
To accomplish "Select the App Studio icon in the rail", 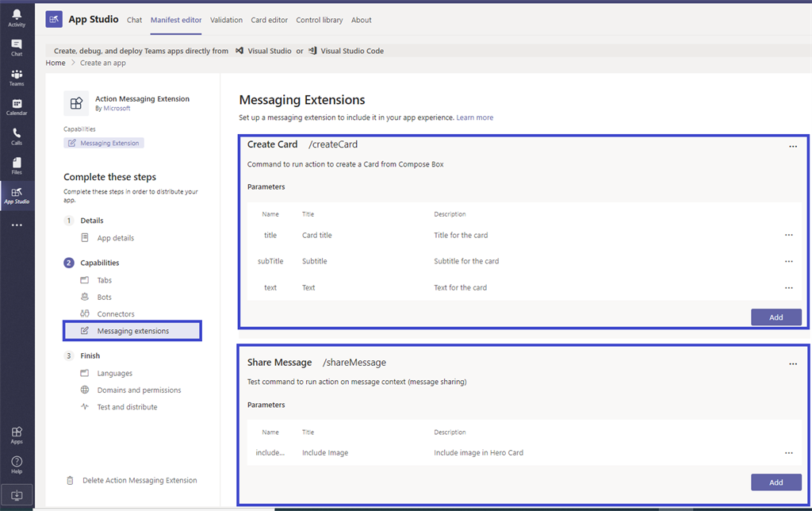I will (17, 195).
